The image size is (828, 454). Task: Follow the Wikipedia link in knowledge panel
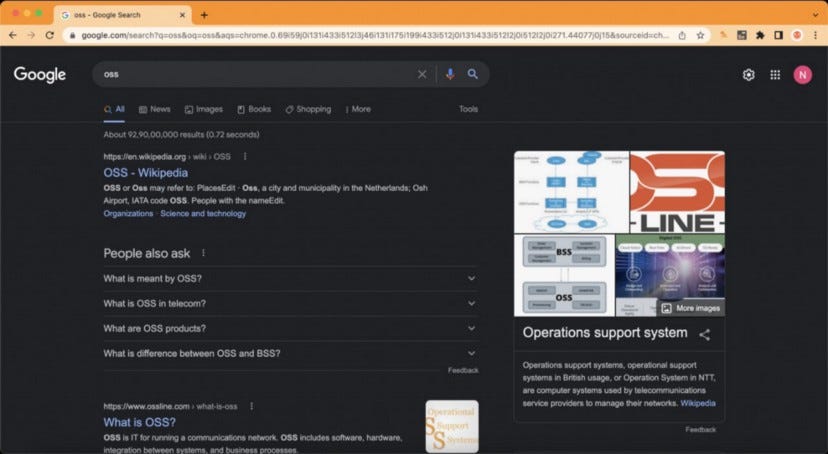(698, 403)
